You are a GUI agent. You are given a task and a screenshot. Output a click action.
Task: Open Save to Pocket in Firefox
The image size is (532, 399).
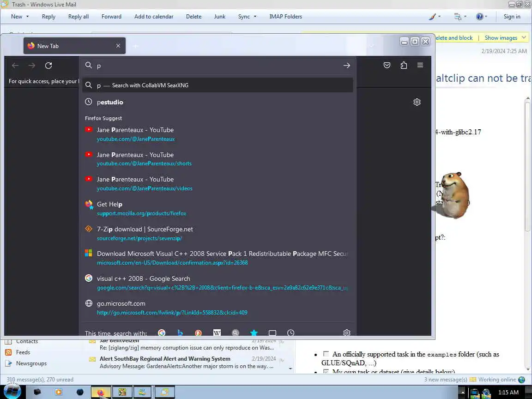point(387,65)
